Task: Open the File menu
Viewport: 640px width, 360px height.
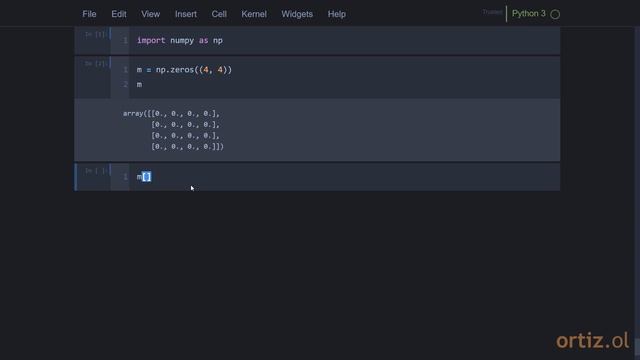Action: [x=89, y=14]
